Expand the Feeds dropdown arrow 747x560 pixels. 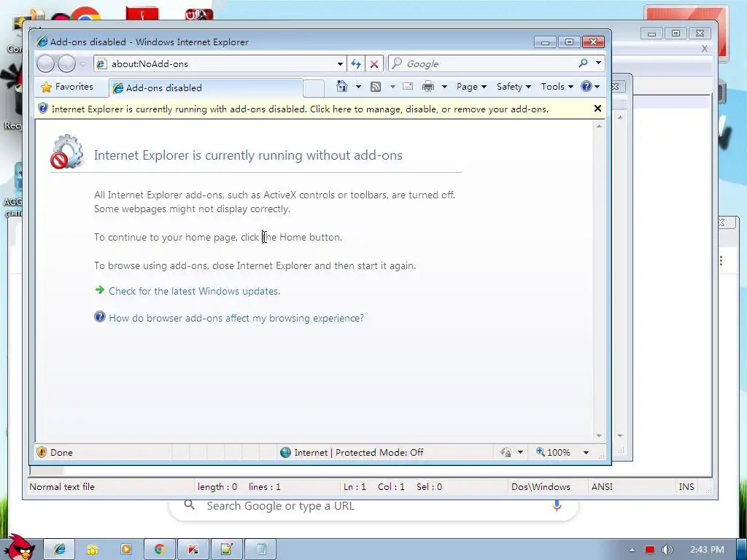point(392,87)
